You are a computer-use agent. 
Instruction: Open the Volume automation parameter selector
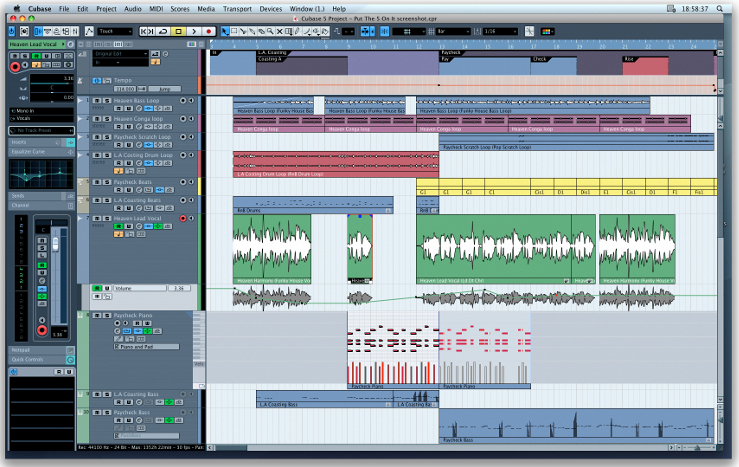(x=140, y=288)
